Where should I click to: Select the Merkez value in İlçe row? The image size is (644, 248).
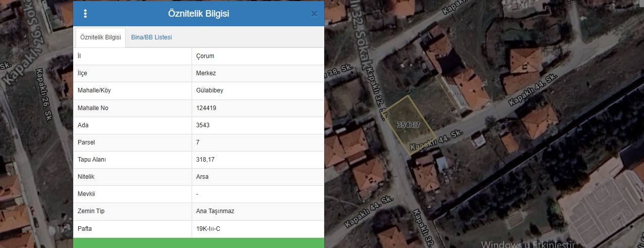[206, 73]
